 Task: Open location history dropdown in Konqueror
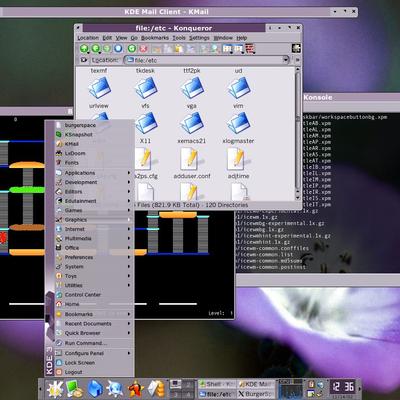point(285,60)
